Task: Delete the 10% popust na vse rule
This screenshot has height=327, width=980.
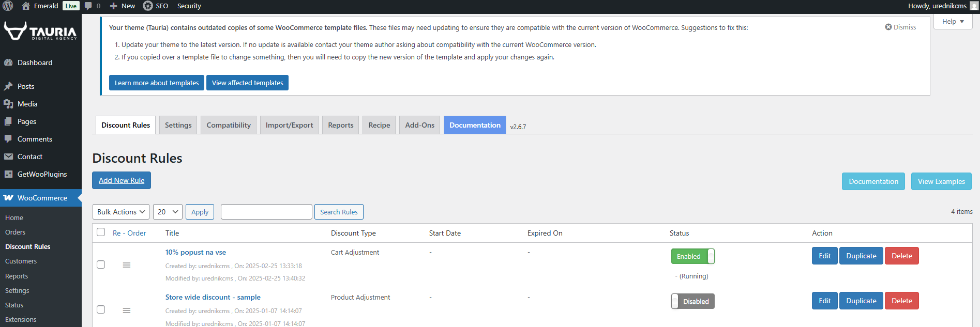Action: click(901, 256)
